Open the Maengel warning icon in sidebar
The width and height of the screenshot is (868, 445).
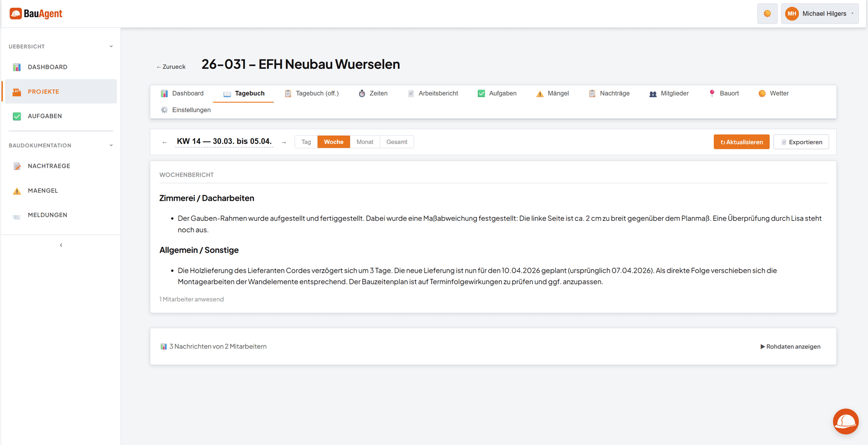click(17, 190)
